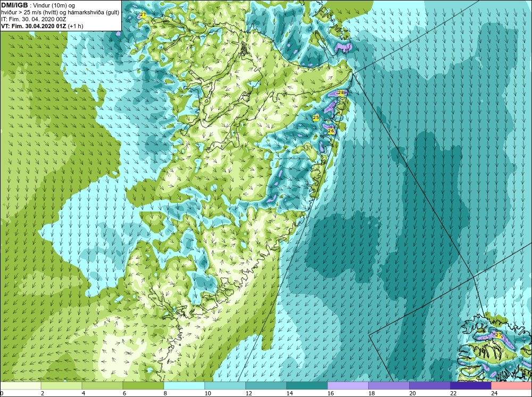Click the yellow 25 gust label
Screen dimensions: 532x397
pyautogui.click(x=316, y=117)
